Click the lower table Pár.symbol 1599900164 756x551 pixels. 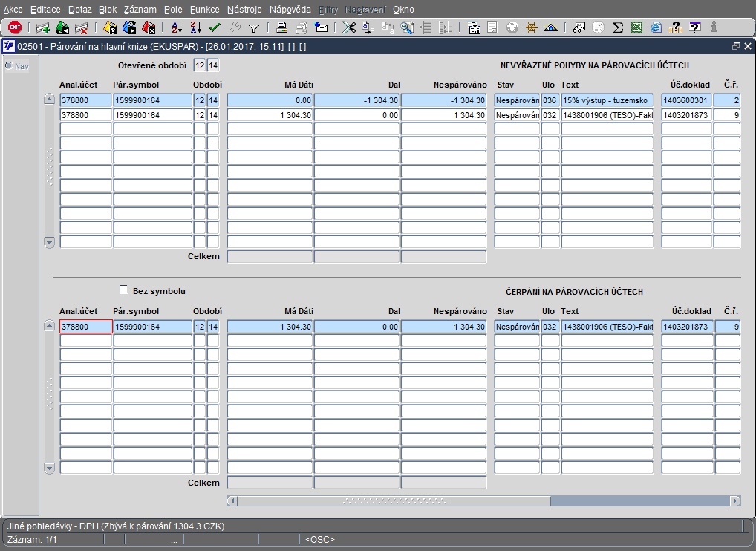(x=152, y=326)
